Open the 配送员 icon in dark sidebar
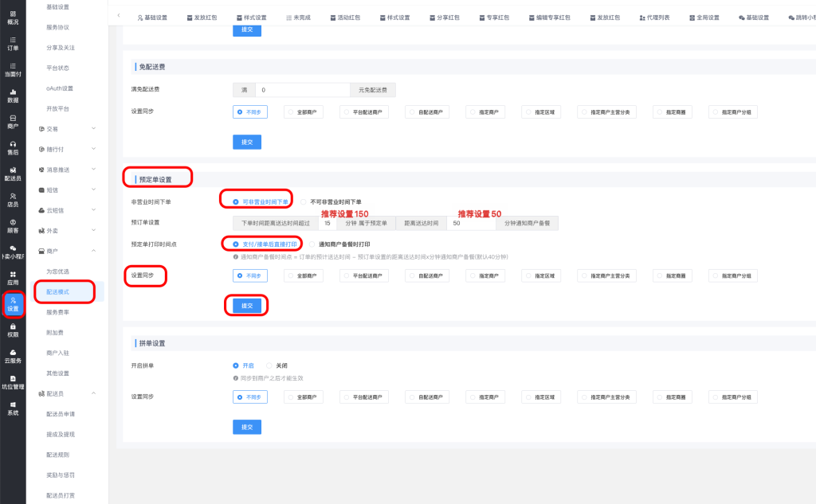 (x=13, y=174)
